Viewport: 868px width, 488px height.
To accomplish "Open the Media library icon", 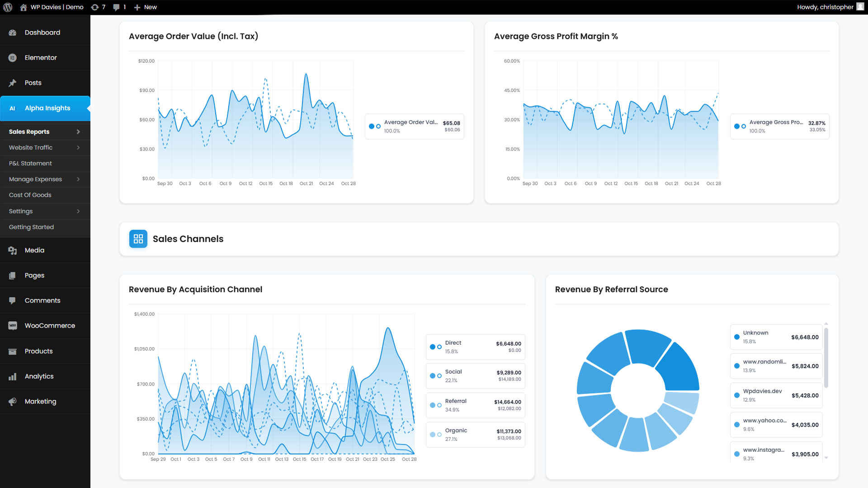I will pyautogui.click(x=13, y=250).
